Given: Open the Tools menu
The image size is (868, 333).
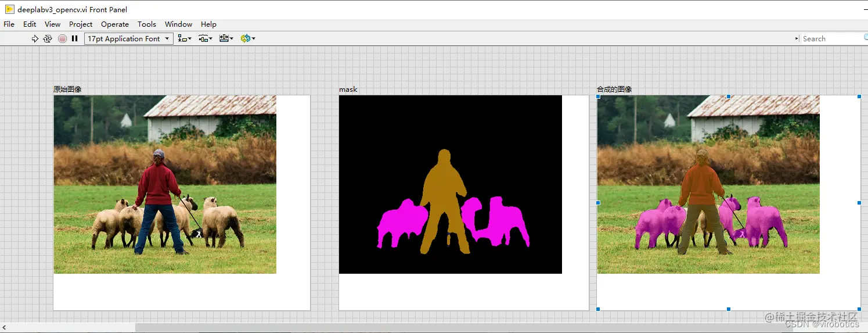Looking at the screenshot, I should click(147, 24).
